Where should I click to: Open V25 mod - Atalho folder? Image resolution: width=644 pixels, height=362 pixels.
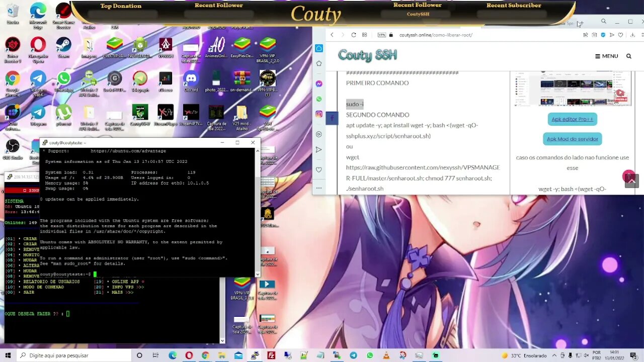[x=242, y=117]
